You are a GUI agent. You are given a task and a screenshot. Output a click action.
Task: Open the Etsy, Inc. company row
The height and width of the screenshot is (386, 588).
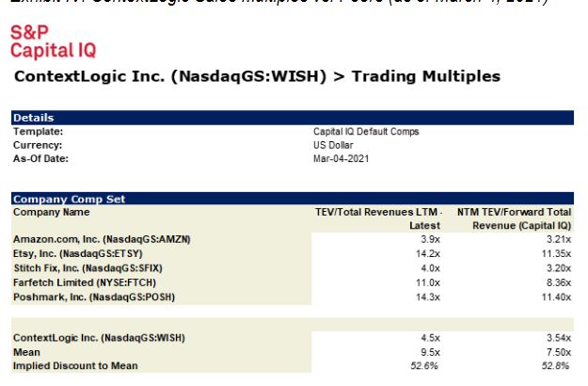click(x=87, y=253)
